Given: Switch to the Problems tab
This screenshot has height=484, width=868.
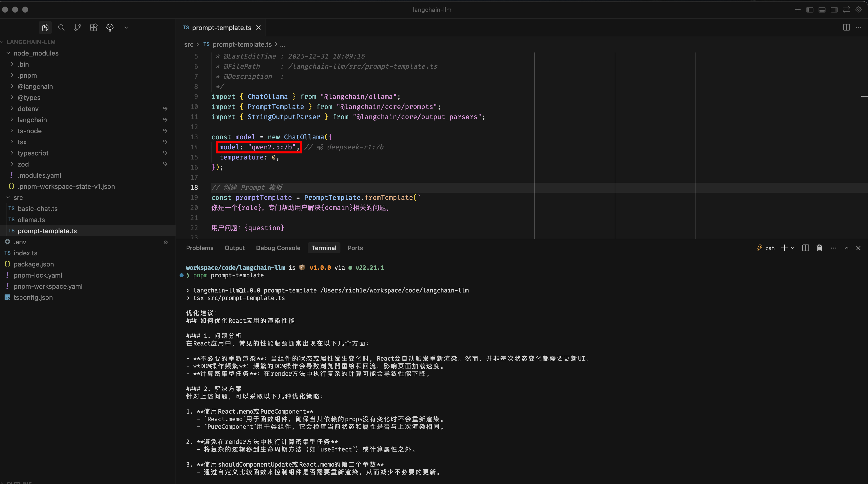Looking at the screenshot, I should [199, 248].
